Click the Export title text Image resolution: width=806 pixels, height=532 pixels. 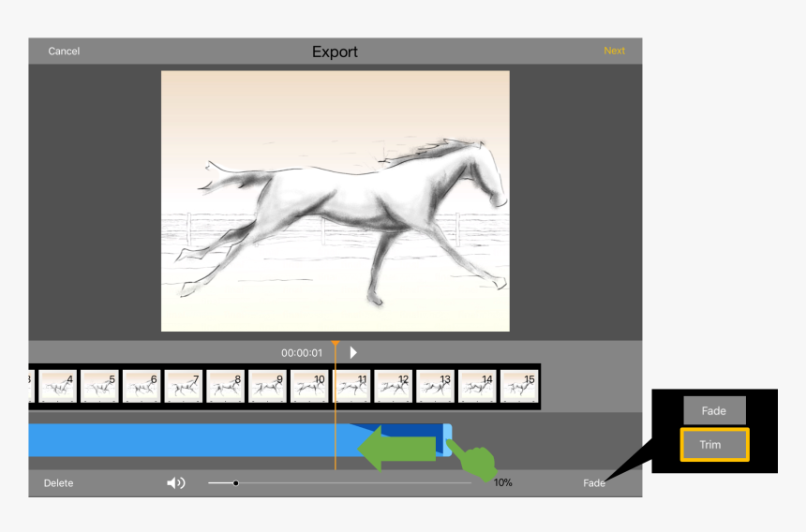coord(336,52)
